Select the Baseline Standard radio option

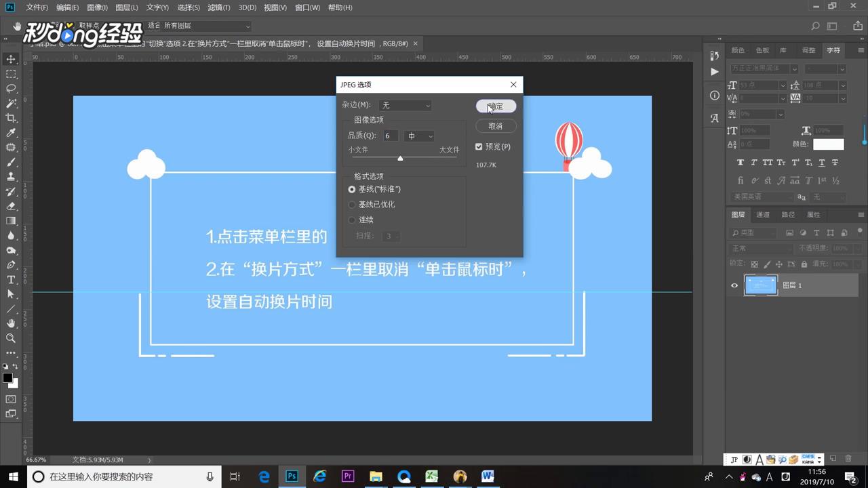click(x=352, y=189)
